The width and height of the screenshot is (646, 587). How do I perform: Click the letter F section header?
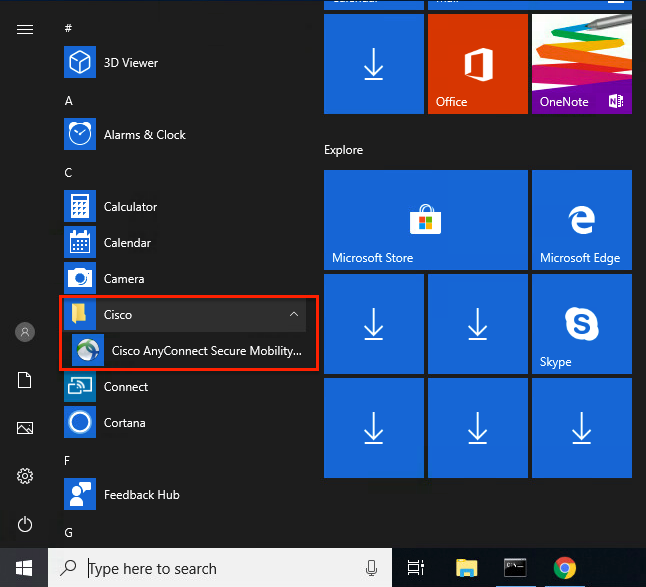(x=67, y=461)
